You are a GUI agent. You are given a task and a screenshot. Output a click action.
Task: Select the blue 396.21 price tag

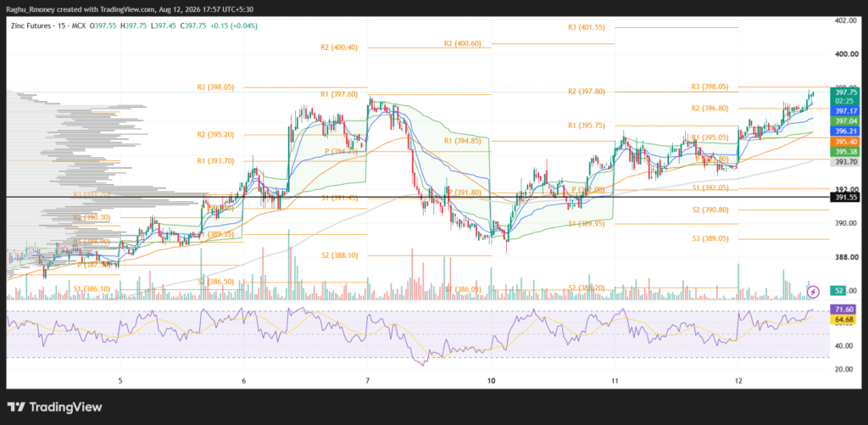click(x=847, y=131)
